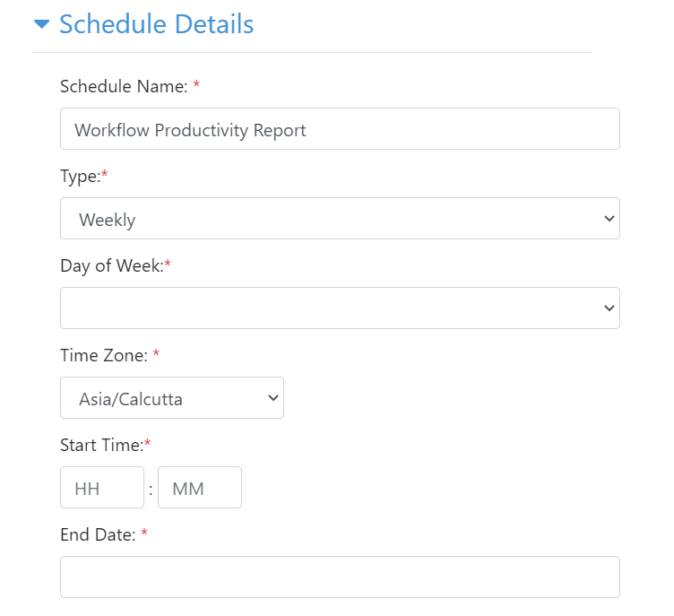Screen dimensions: 674x616
Task: Click into the Schedule Name text field
Action: [x=340, y=128]
